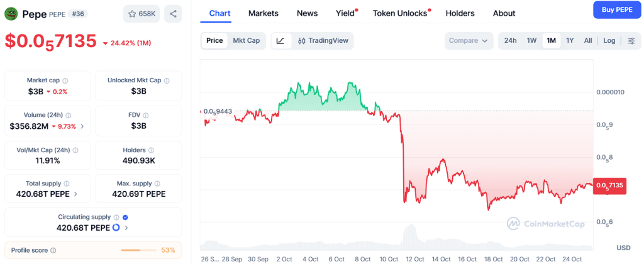Expand the Total supply details chevron

click(76, 194)
